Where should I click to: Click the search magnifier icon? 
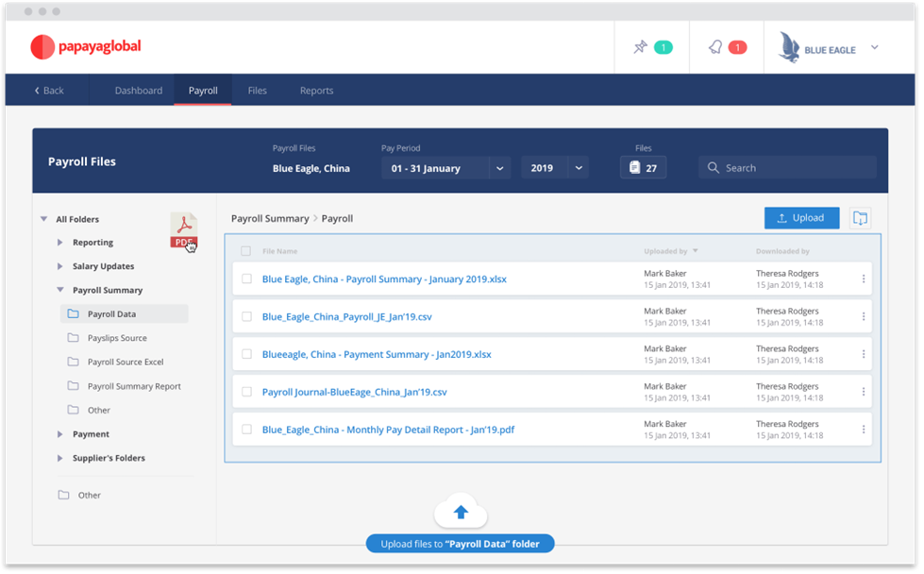pyautogui.click(x=713, y=167)
